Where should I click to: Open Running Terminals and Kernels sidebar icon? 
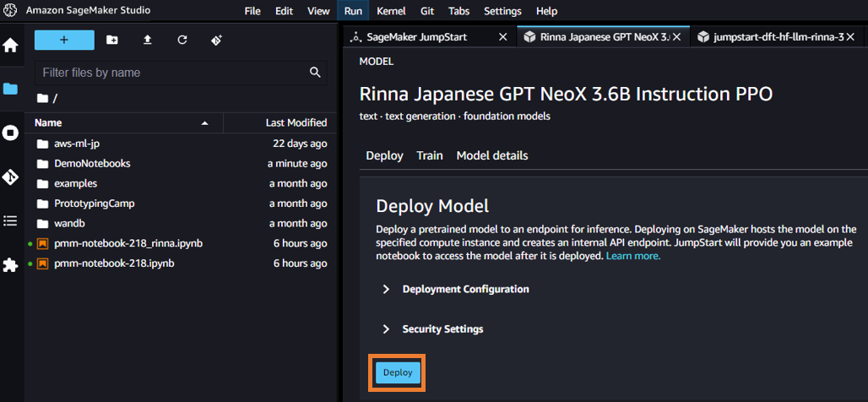(x=11, y=133)
